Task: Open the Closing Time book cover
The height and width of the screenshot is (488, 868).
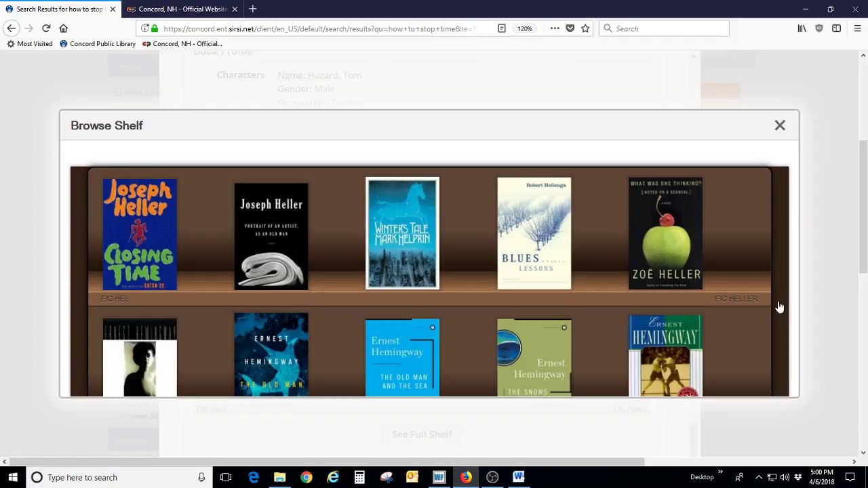Action: coord(140,234)
